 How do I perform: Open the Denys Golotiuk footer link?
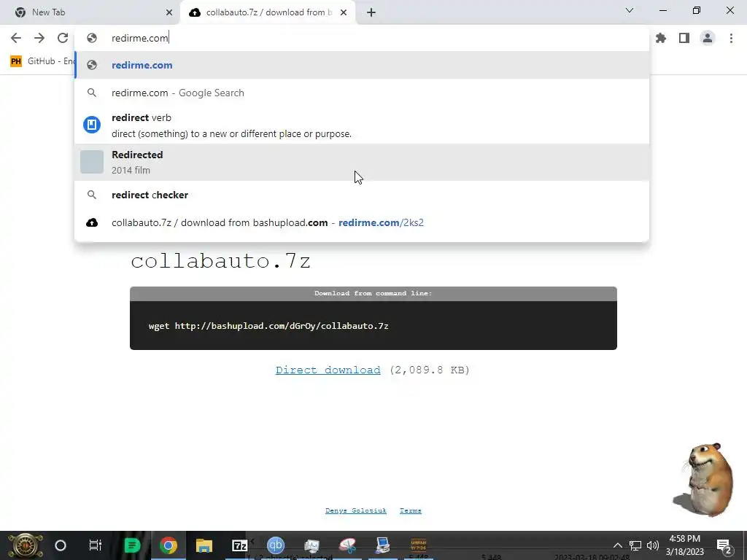tap(356, 510)
